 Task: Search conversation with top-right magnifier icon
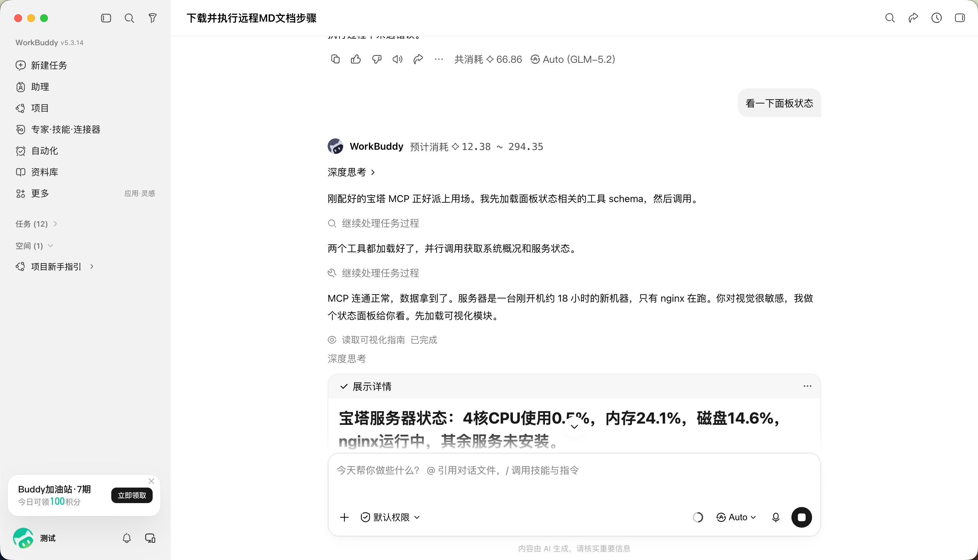coord(889,18)
